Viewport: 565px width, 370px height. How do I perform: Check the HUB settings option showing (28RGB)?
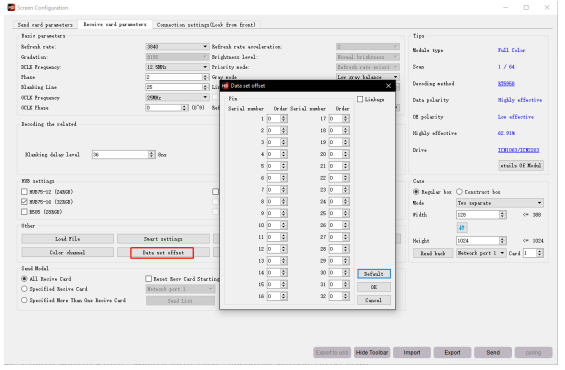click(x=24, y=212)
